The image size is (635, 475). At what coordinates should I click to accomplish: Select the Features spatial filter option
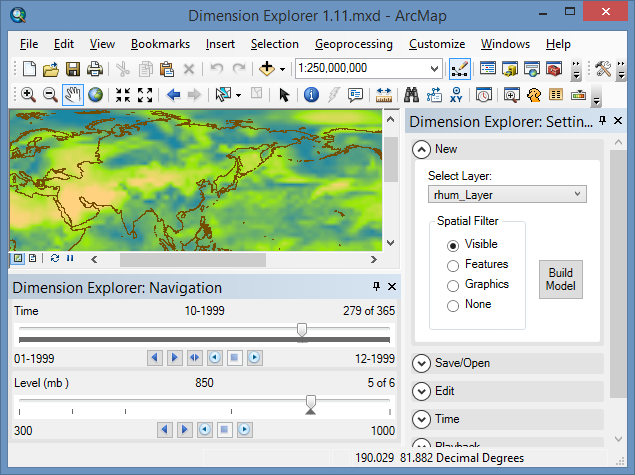(x=453, y=266)
